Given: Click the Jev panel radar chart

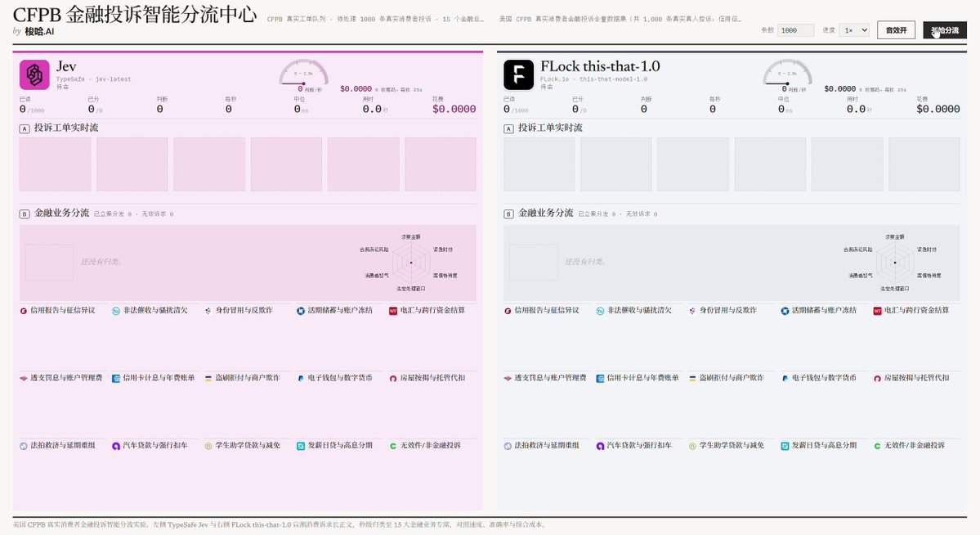Looking at the screenshot, I should point(411,263).
